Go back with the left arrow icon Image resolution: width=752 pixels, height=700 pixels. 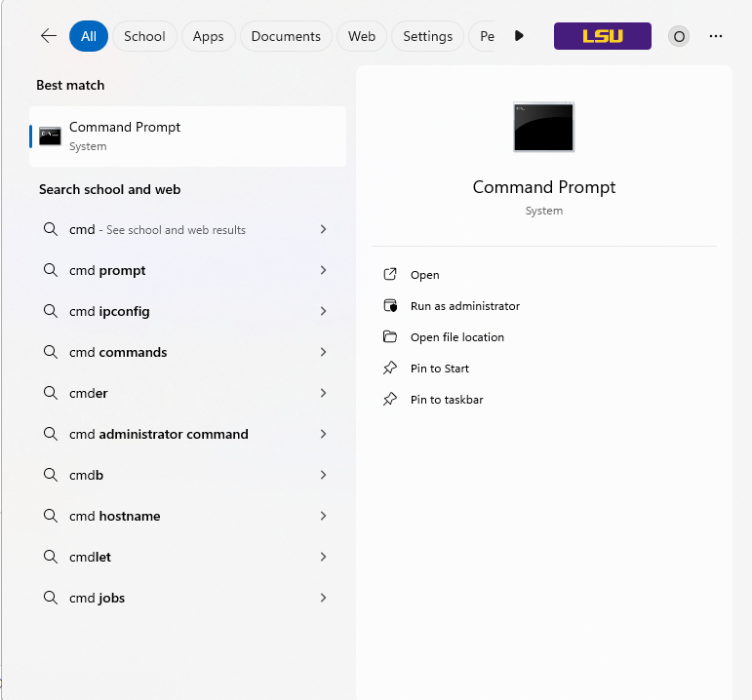(x=49, y=36)
